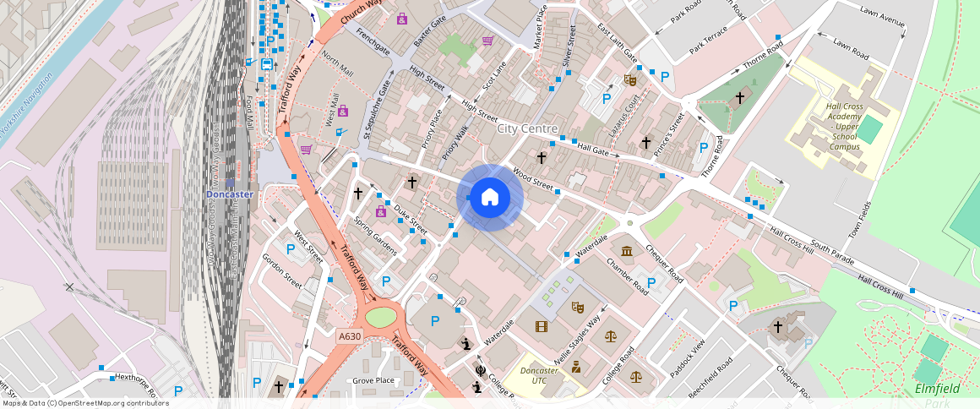Select the museum icon on Chequer Road

626,252
